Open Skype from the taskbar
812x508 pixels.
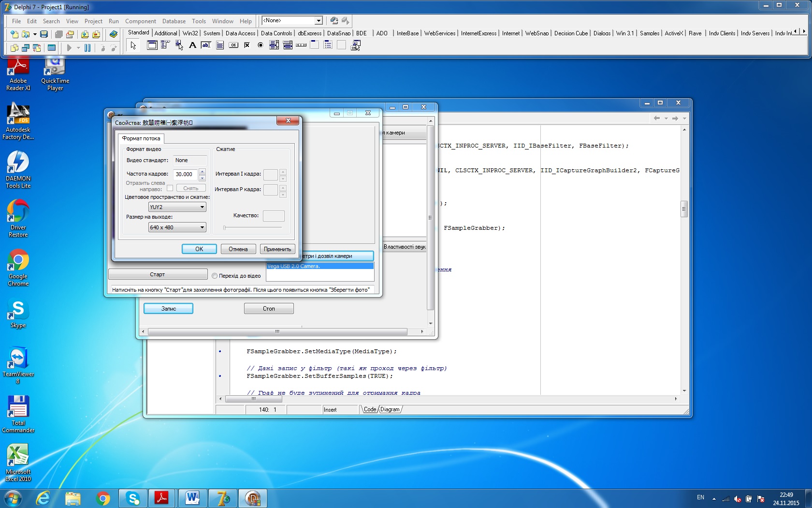coord(132,498)
